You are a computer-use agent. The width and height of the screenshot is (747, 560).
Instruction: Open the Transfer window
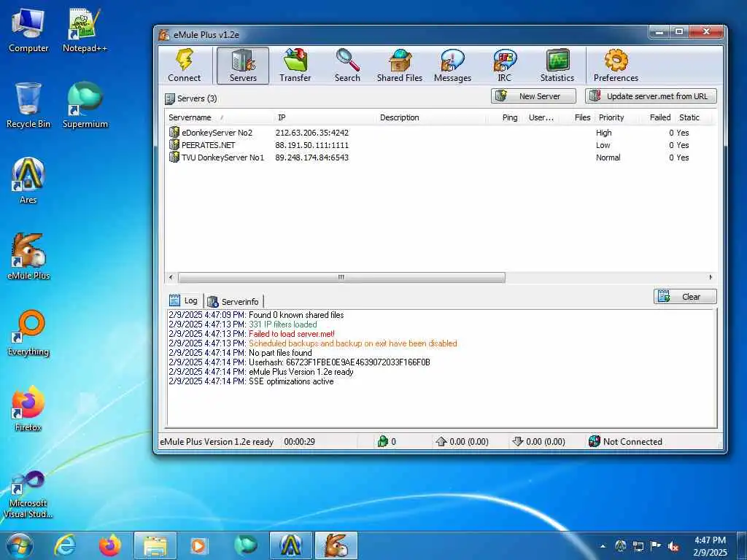coord(295,66)
